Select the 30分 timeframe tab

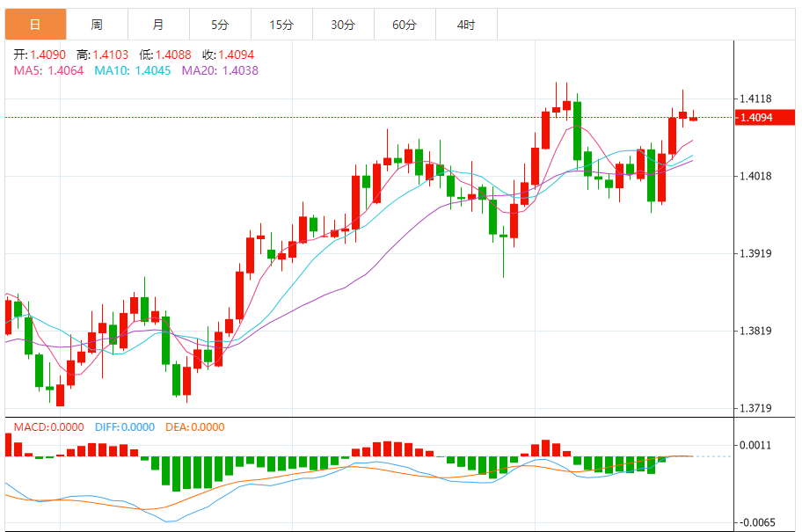click(343, 25)
